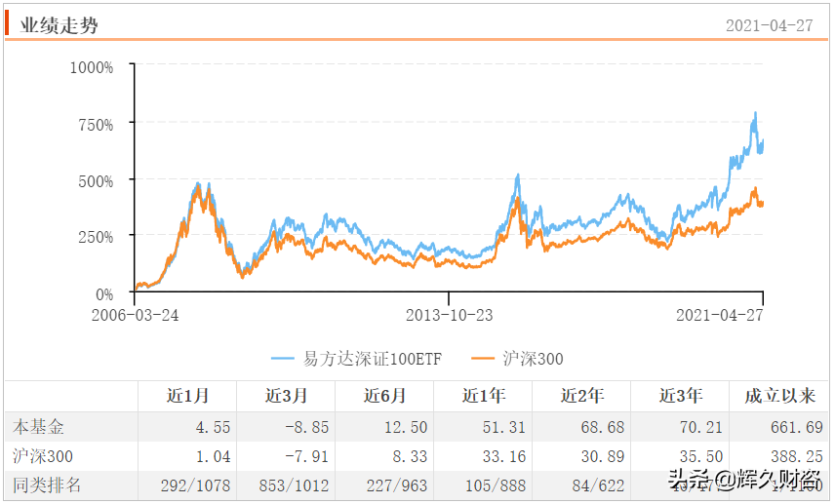Click 沪深300 3-month value -7.91

pos(306,456)
